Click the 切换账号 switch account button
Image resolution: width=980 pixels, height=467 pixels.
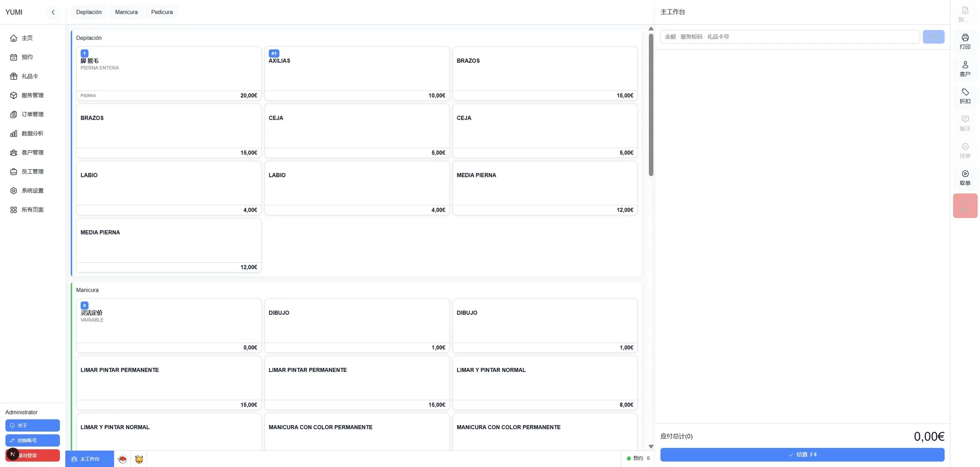[x=33, y=440]
